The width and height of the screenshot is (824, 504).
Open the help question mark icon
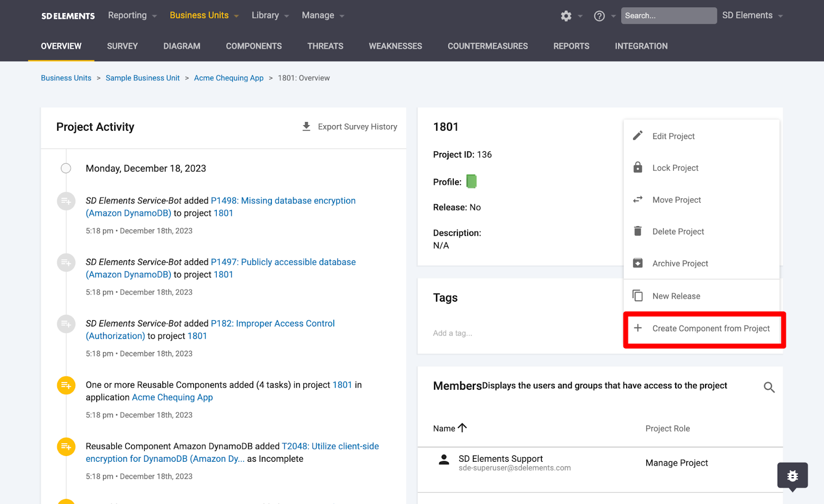(x=599, y=16)
